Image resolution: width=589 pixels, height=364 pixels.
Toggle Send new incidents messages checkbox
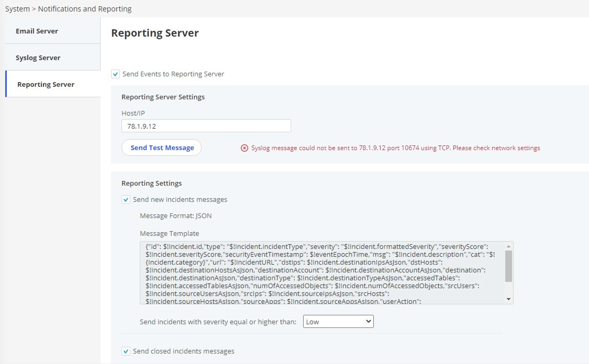tap(126, 200)
